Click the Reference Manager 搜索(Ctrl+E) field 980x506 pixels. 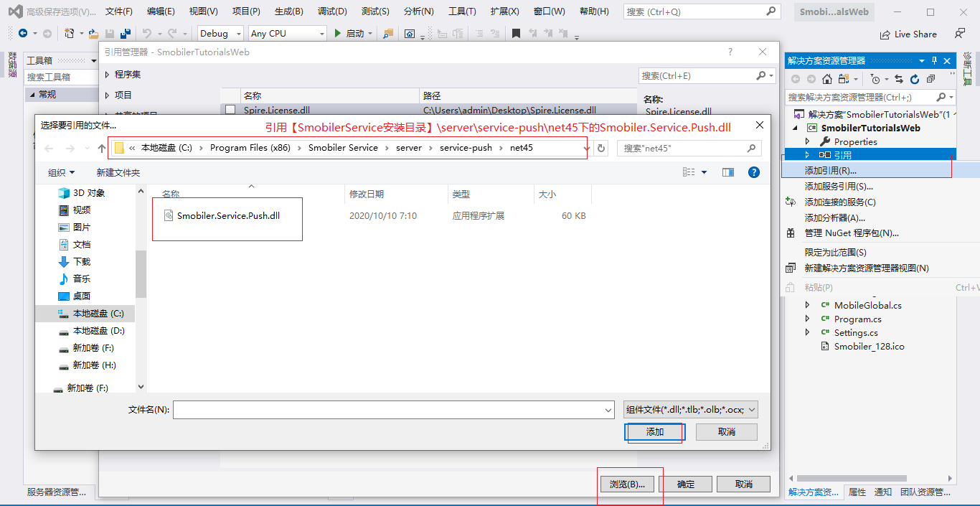[x=707, y=75]
